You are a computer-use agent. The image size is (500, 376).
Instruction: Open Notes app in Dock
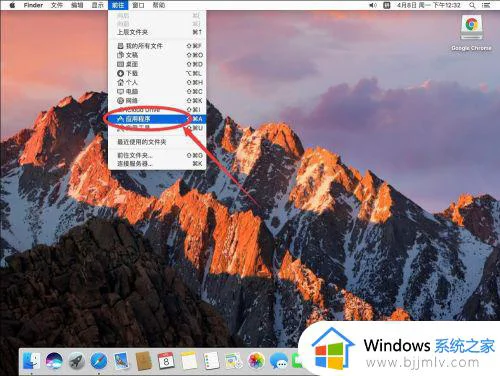[x=189, y=361]
